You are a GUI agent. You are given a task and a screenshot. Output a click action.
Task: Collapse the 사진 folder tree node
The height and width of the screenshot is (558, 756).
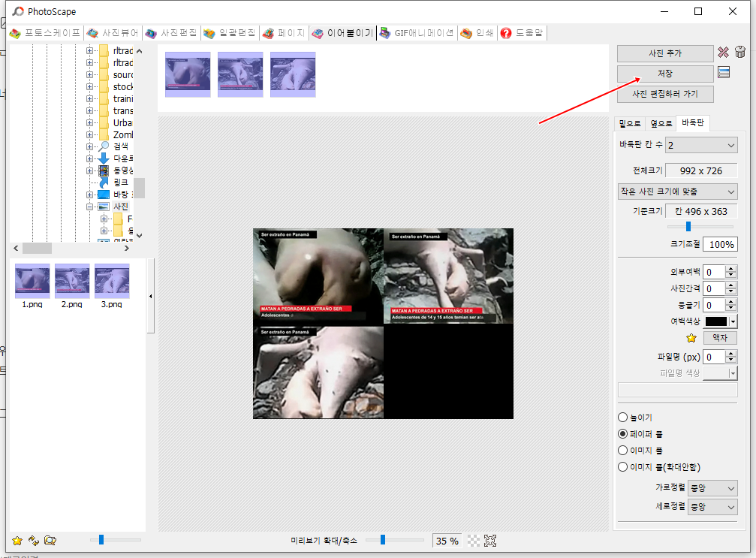(89, 207)
